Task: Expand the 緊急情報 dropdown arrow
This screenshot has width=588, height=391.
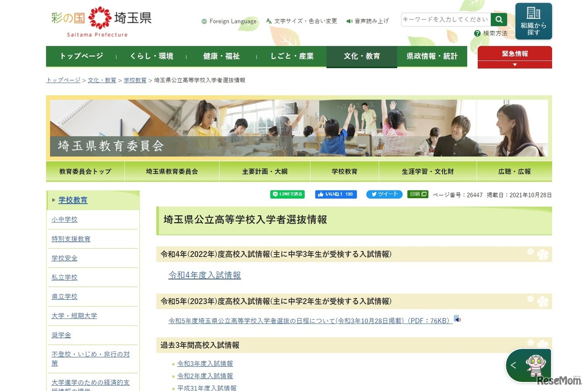Action: (514, 65)
